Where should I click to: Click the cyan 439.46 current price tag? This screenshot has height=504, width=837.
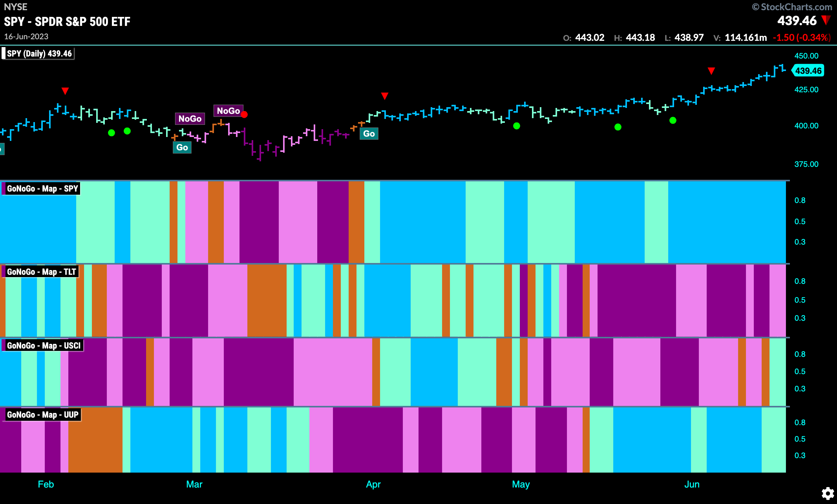point(808,71)
